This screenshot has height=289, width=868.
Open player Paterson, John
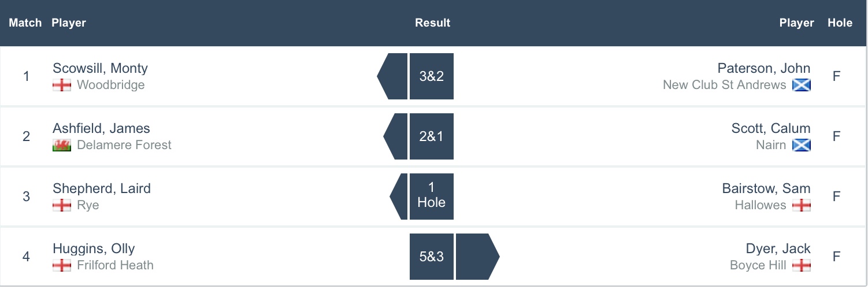[763, 68]
